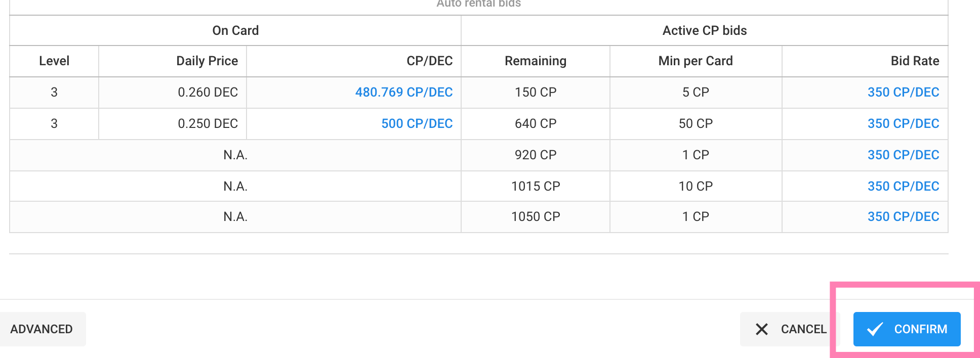Select the CP/DEC column header

click(x=430, y=61)
